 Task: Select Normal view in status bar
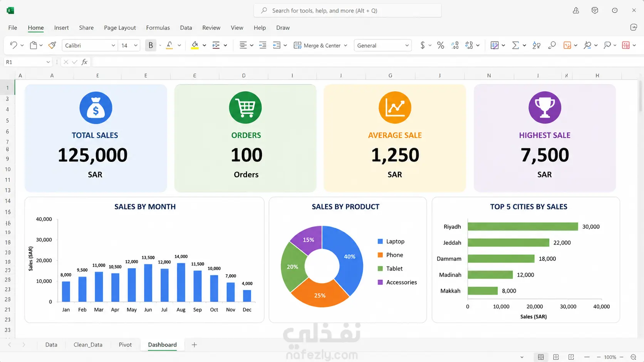tap(541, 357)
